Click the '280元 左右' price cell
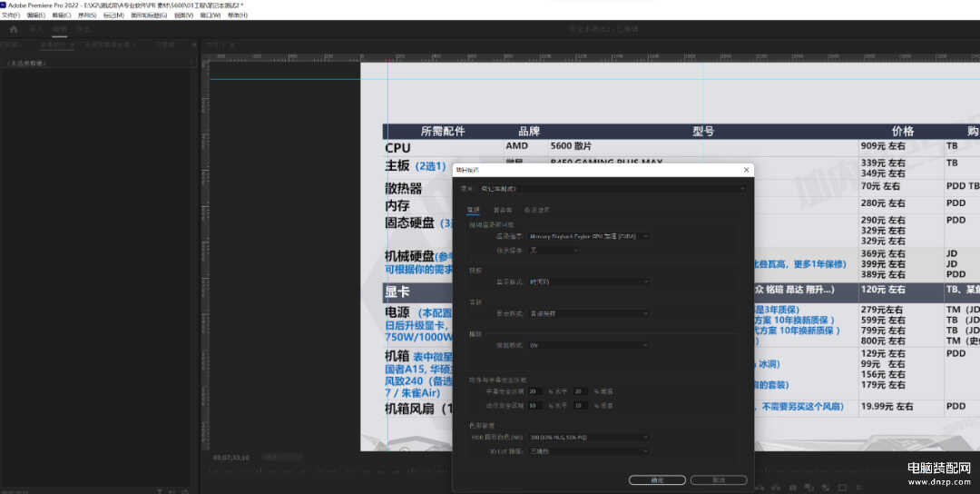The image size is (980, 494). 883,203
